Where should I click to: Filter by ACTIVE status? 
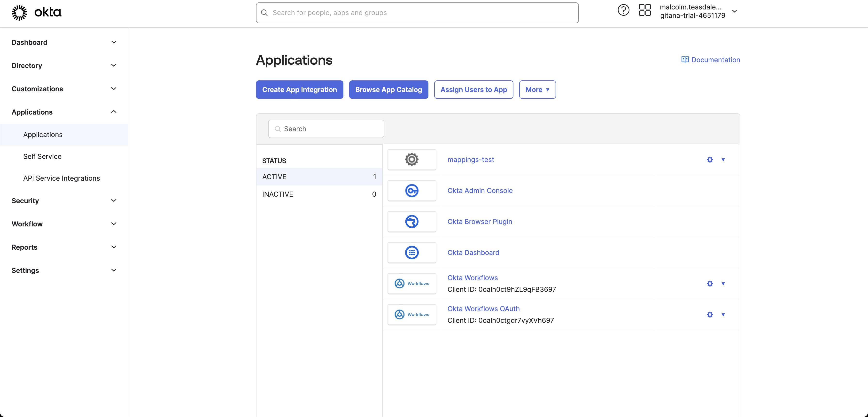[319, 177]
